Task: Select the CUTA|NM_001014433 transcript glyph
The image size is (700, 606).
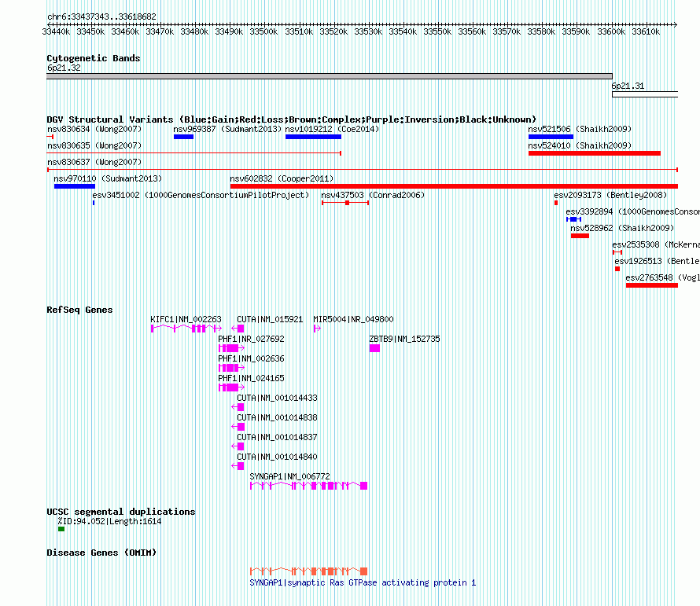Action: [x=238, y=407]
